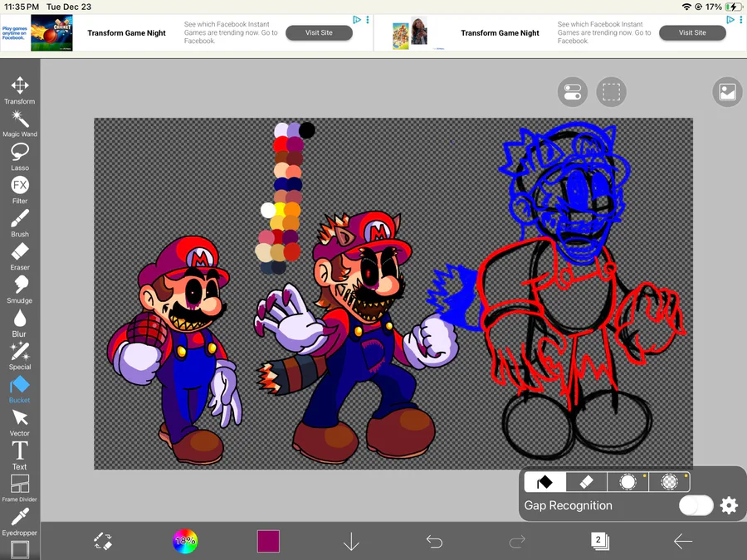Select the Blur tool
747x560 pixels.
tap(20, 324)
